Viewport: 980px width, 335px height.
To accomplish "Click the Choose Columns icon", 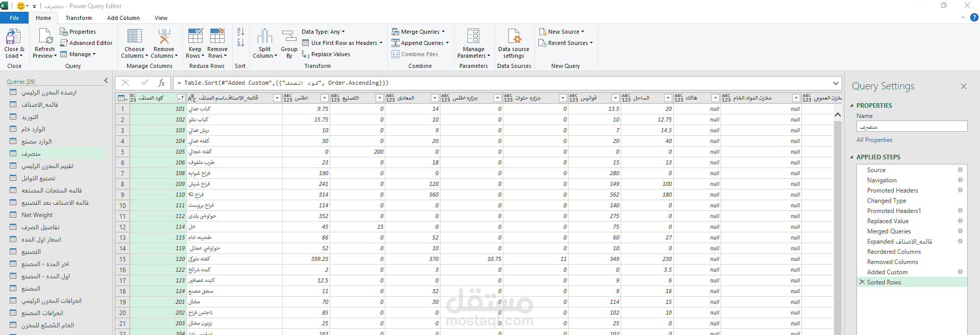I will [x=135, y=36].
